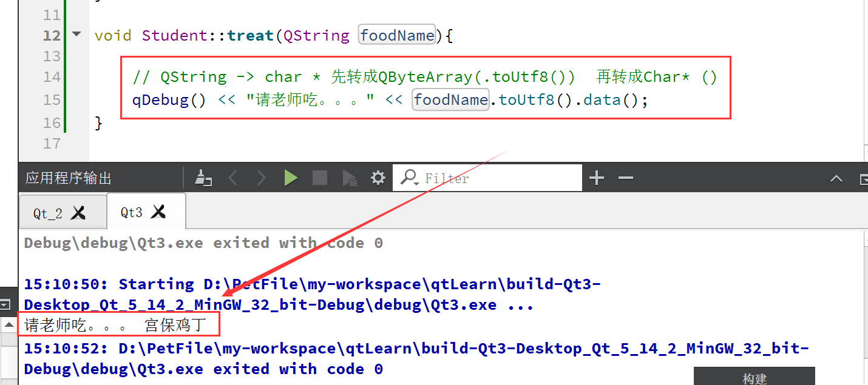This screenshot has height=385, width=868.
Task: Collapse the function fold arrow at line 12
Action: tap(76, 35)
